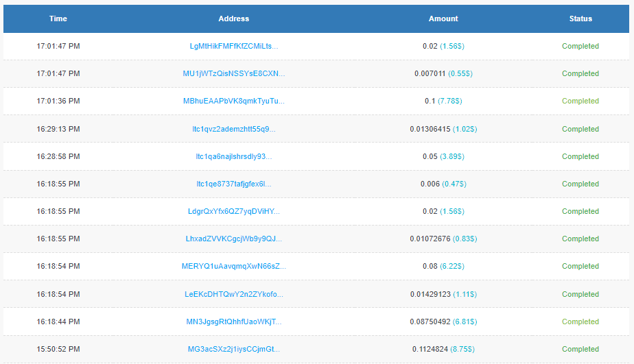Screen dimensions: 634x364
Task: Click Completed status in the 16:29:13 row
Action: click(580, 129)
